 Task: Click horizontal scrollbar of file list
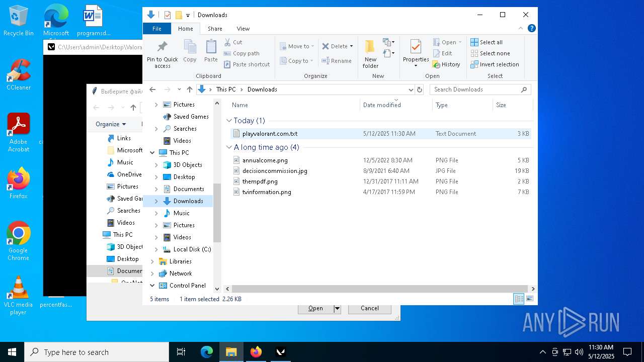click(380, 289)
